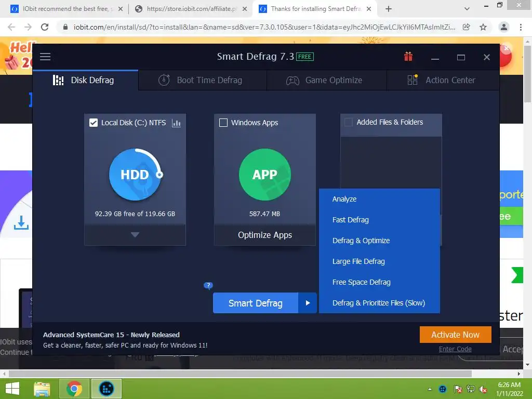Open the Action Center tab
532x399 pixels.
pos(443,81)
